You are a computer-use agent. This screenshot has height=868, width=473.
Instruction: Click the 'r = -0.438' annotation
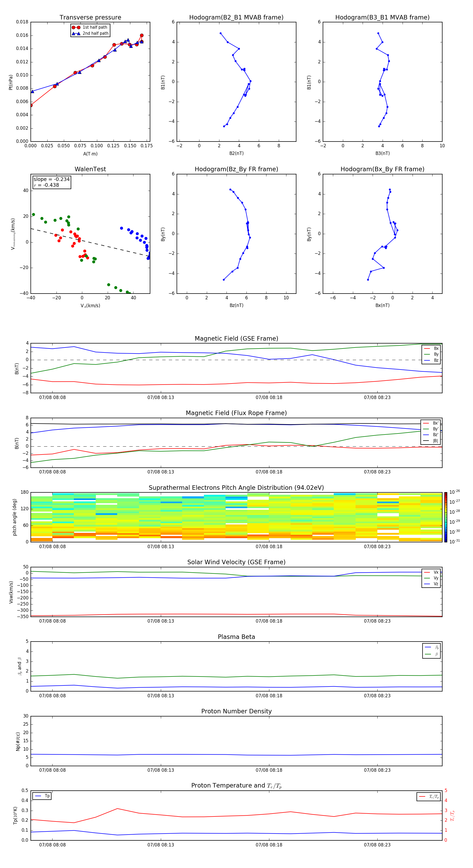point(47,185)
